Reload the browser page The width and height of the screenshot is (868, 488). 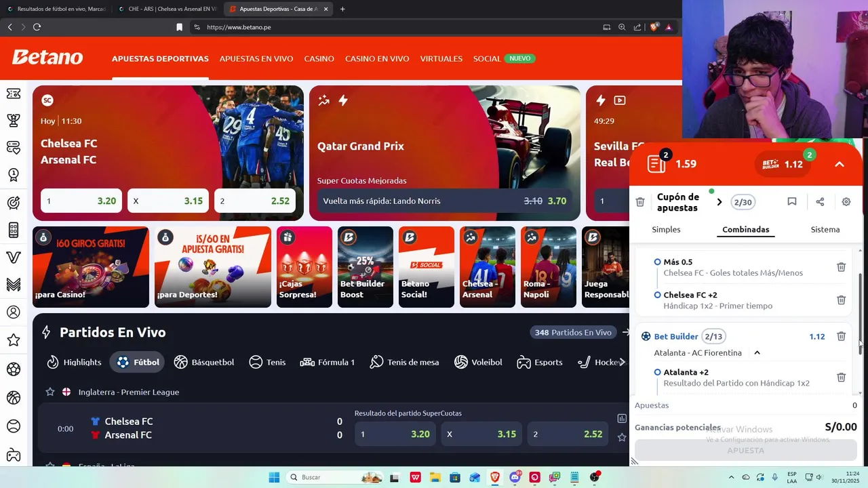[37, 27]
